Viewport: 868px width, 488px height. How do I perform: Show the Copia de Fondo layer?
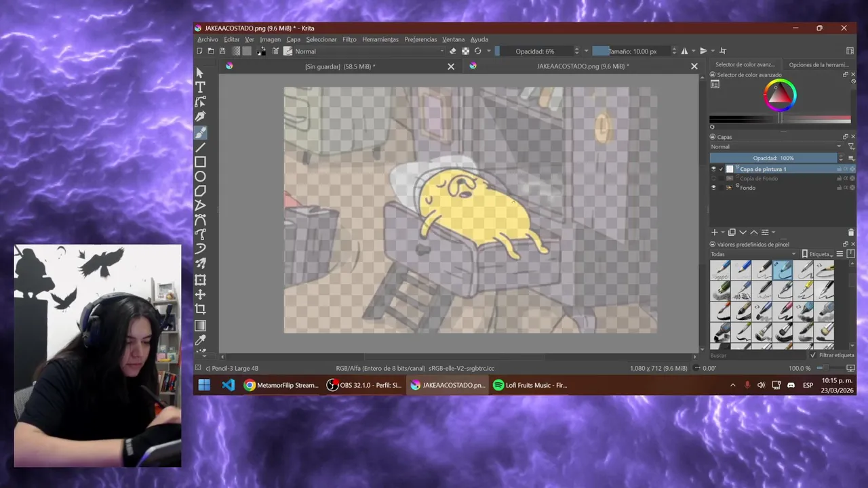tap(713, 178)
